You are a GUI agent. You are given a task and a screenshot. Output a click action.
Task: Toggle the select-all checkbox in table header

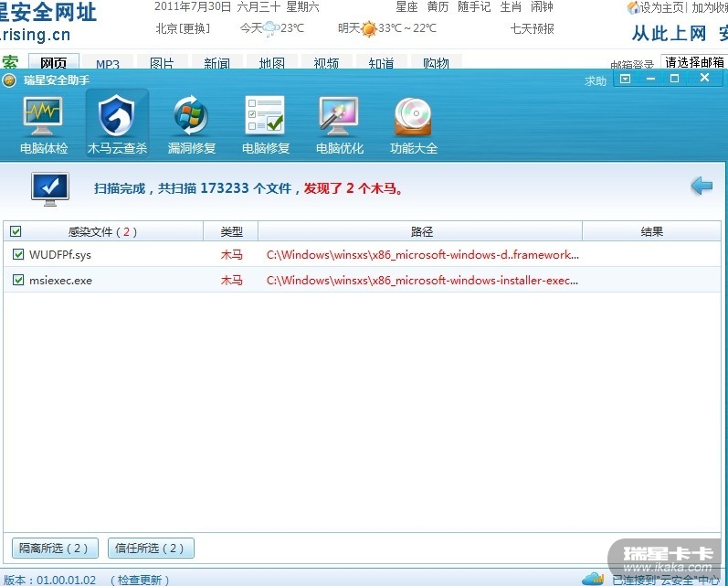click(16, 231)
